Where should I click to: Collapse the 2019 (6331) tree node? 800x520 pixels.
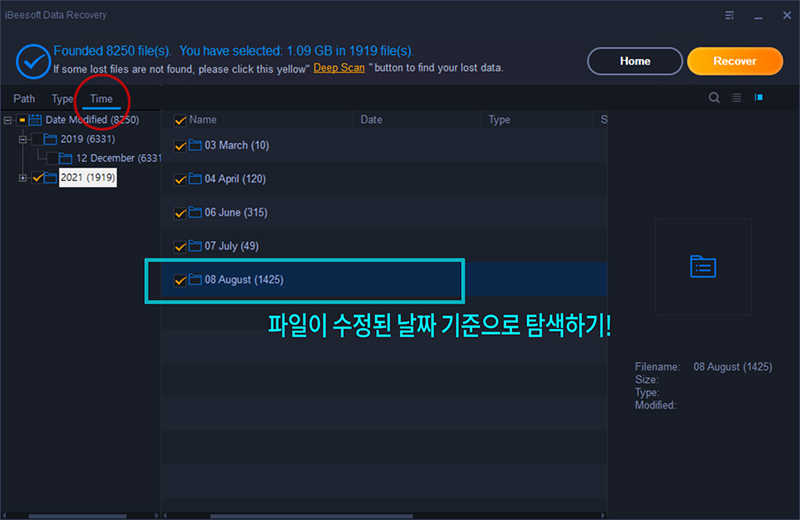(22, 139)
